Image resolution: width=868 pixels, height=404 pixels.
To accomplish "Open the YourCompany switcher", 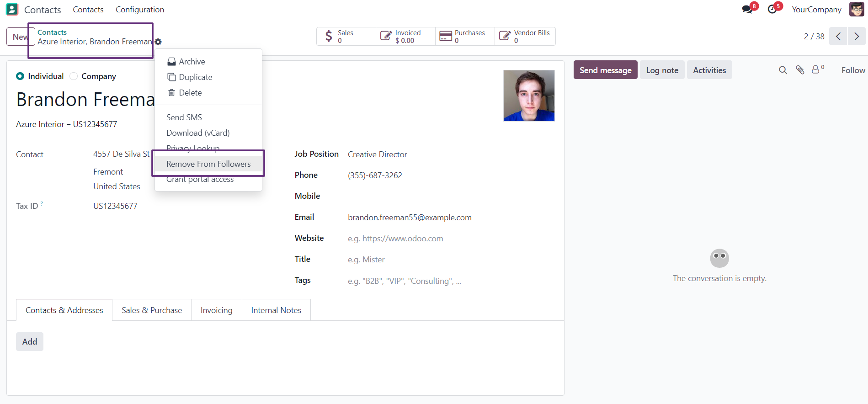I will point(816,10).
